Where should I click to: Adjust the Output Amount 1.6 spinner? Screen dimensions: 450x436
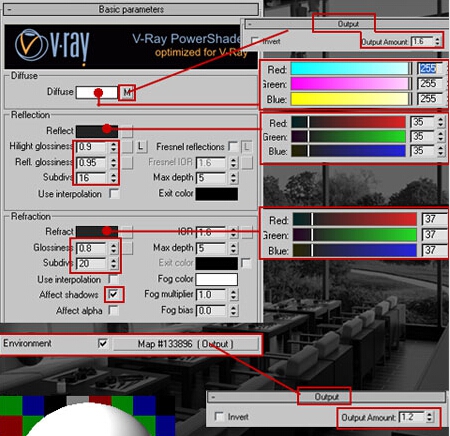[x=437, y=42]
